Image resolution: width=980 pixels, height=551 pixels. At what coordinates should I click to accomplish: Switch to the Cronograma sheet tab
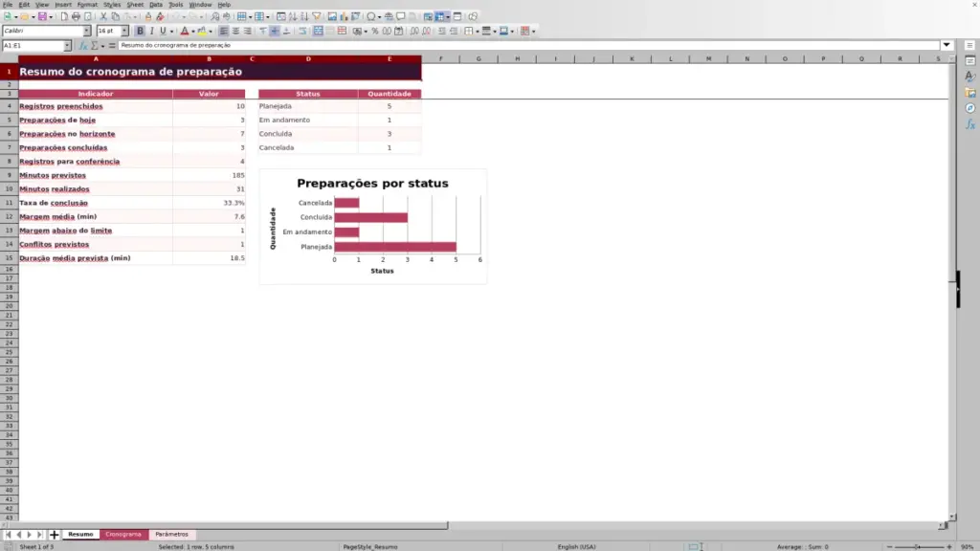click(x=123, y=534)
